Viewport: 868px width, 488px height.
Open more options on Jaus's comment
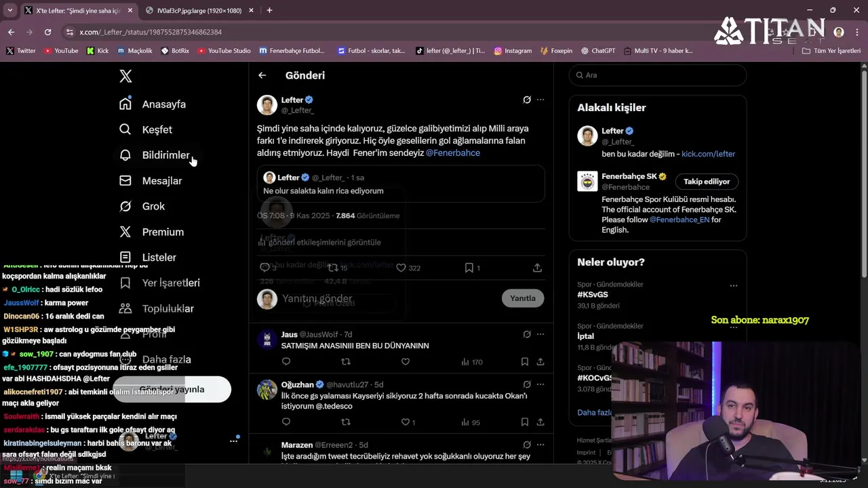(x=540, y=334)
